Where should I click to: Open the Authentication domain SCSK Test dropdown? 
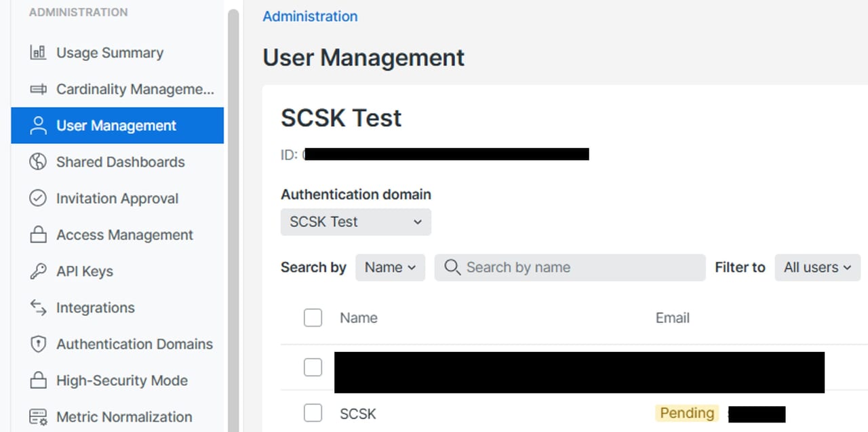pyautogui.click(x=355, y=222)
